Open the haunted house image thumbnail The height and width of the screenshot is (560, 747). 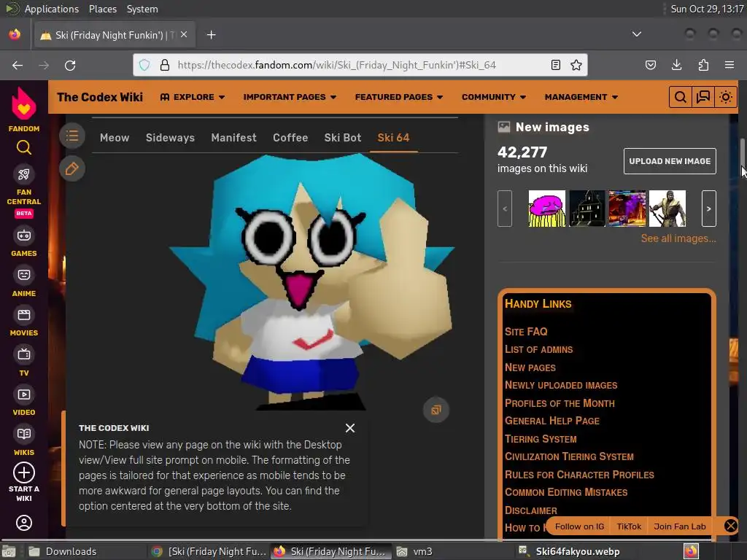tap(587, 209)
